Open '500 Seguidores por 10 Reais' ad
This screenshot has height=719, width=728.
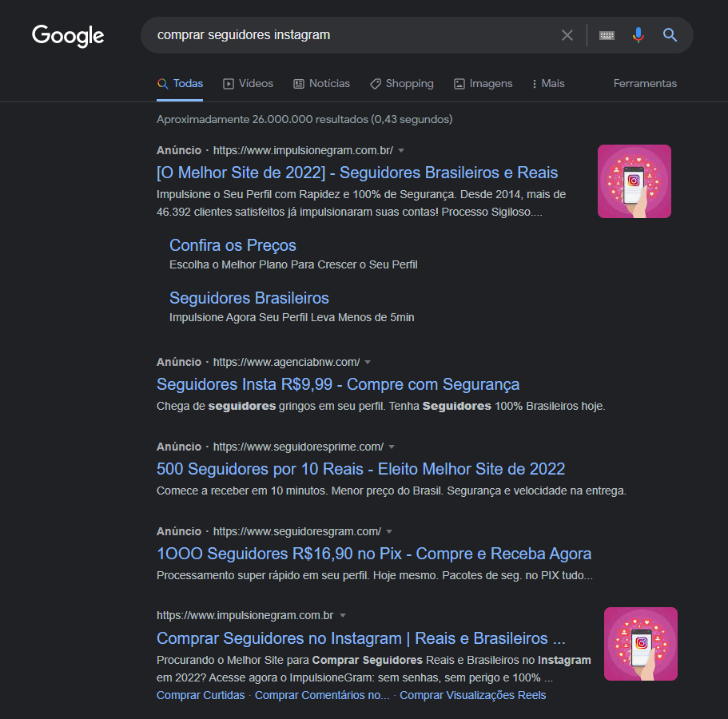(x=360, y=469)
